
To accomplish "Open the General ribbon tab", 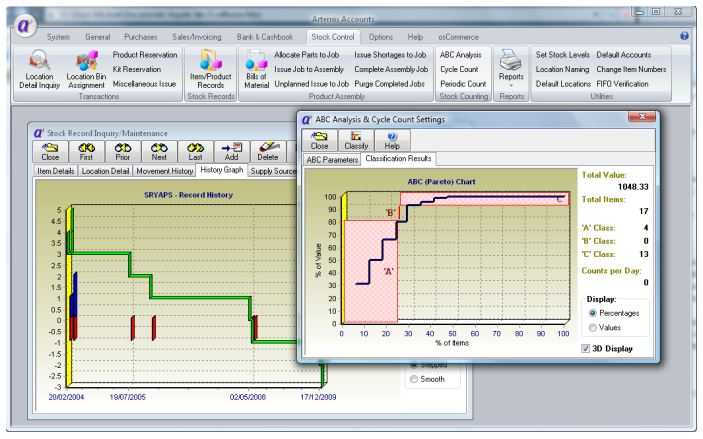I will pyautogui.click(x=98, y=37).
